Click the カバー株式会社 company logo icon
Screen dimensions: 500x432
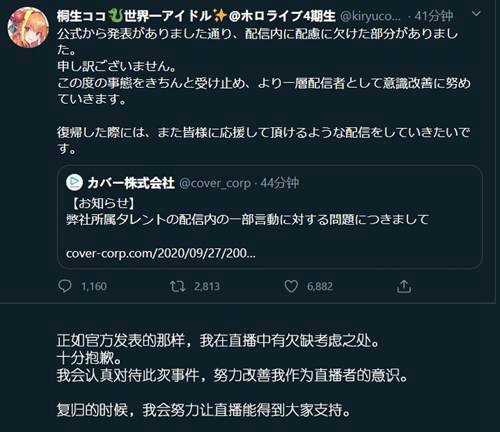tap(74, 182)
